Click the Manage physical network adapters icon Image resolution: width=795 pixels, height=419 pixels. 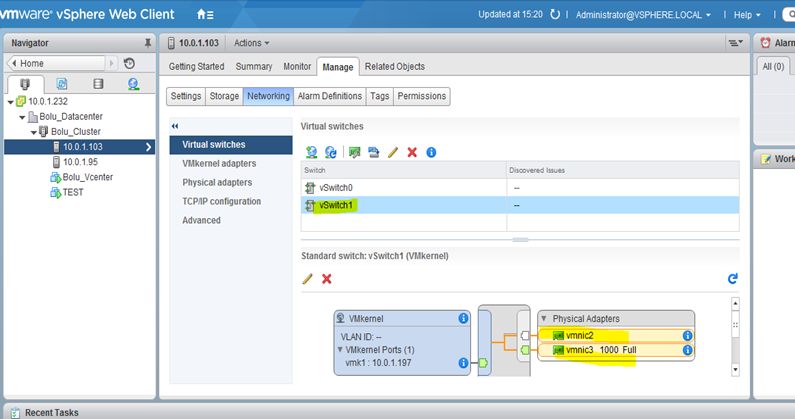click(x=354, y=152)
